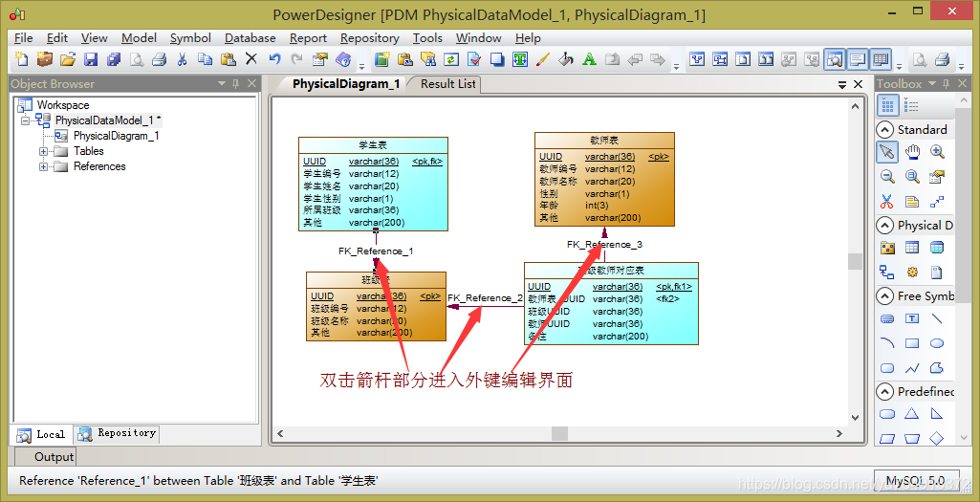Click the Delete X icon in toolbar
Image resolution: width=980 pixels, height=502 pixels.
point(251,59)
